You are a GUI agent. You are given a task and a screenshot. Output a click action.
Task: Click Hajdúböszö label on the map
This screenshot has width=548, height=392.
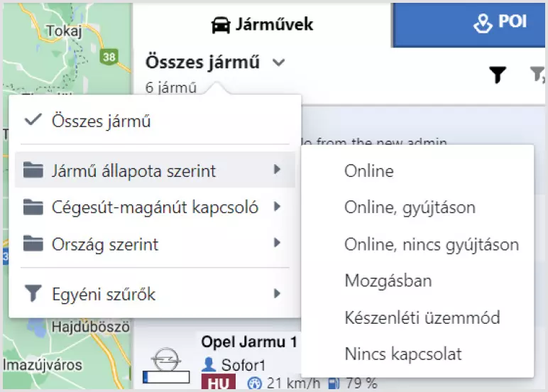click(91, 327)
